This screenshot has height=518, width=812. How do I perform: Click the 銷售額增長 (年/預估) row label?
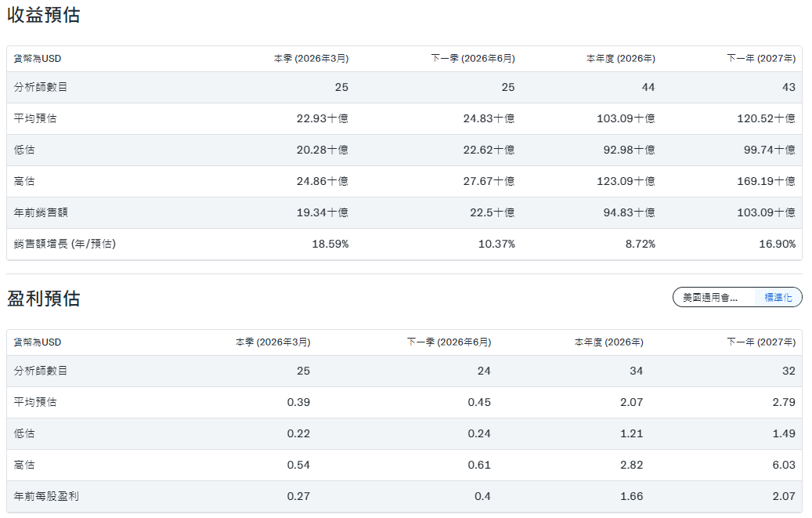(65, 244)
